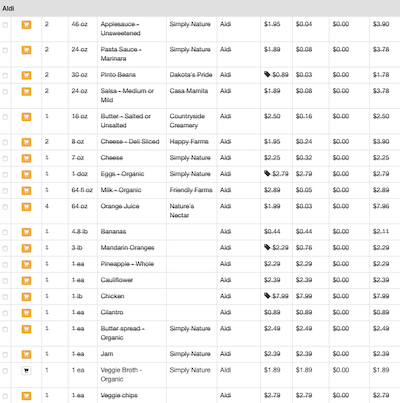
Task: Click the 30 oz size for Pinto Beans
Action: pyautogui.click(x=79, y=75)
